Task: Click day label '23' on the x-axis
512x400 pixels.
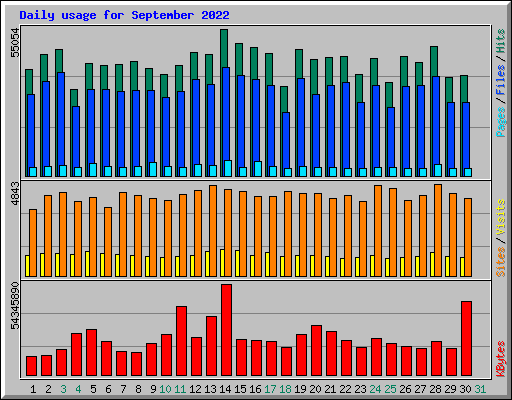Action: (360, 389)
